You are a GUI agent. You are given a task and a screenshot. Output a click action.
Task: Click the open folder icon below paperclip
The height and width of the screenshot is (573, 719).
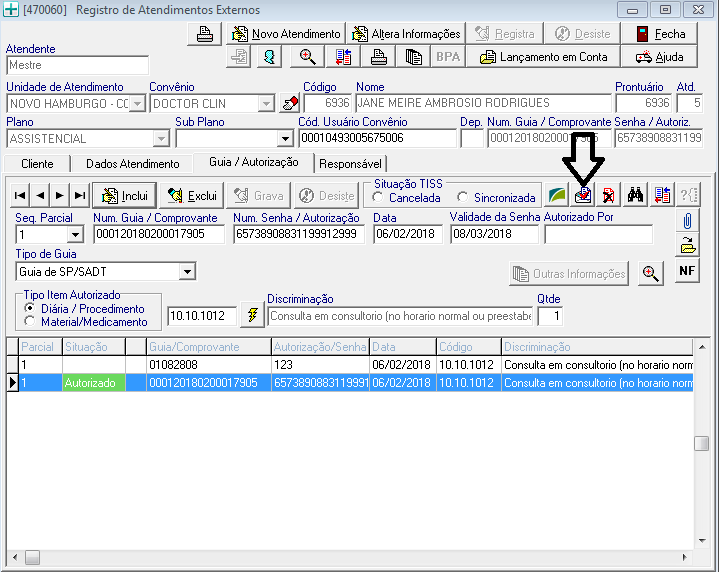[x=687, y=246]
